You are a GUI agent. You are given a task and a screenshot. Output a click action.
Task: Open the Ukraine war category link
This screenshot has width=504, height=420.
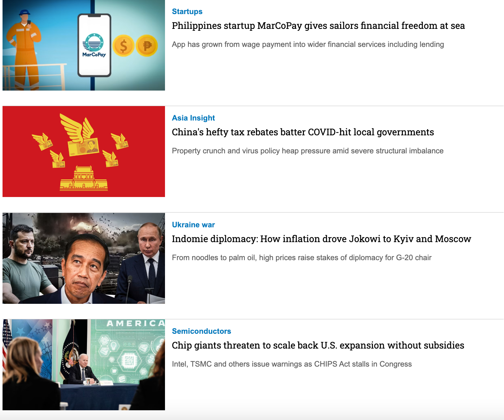point(193,225)
